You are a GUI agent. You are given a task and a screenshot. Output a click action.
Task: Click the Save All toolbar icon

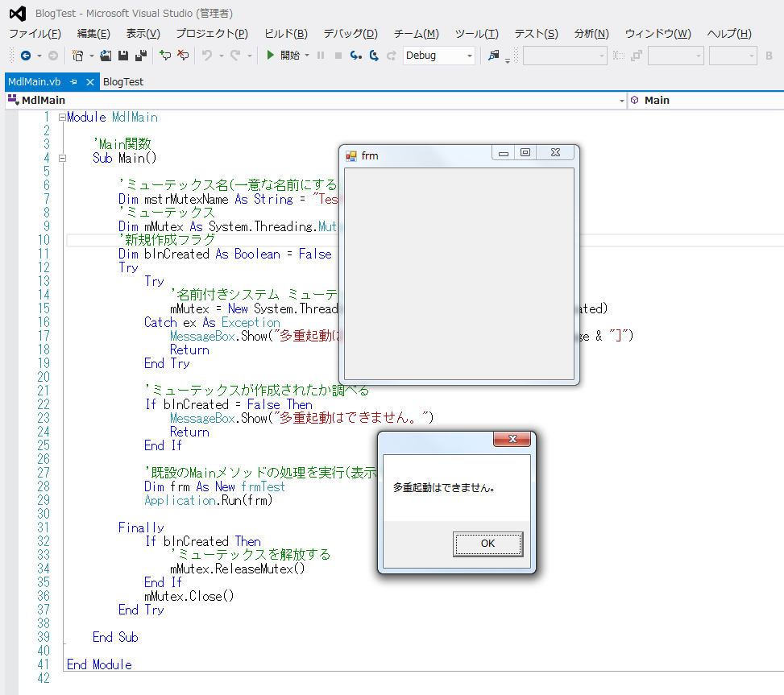[141, 56]
